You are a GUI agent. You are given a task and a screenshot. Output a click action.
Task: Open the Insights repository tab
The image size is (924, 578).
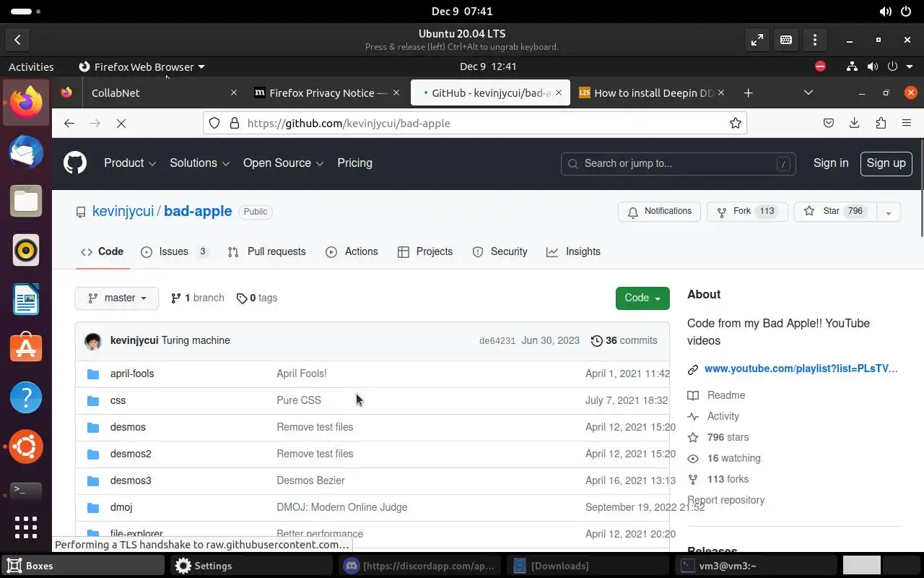[574, 252]
